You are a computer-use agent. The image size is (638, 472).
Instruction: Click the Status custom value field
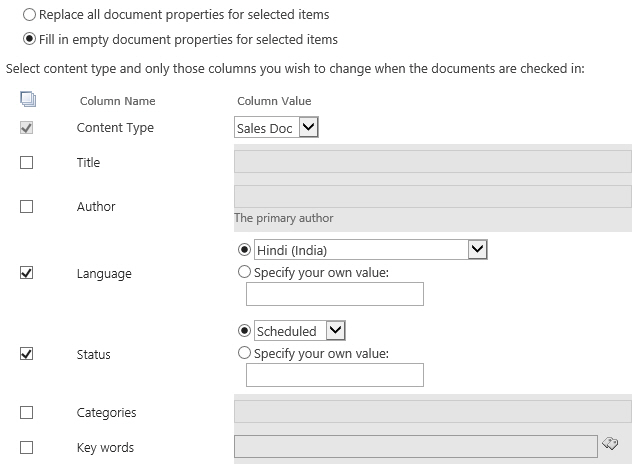click(335, 375)
